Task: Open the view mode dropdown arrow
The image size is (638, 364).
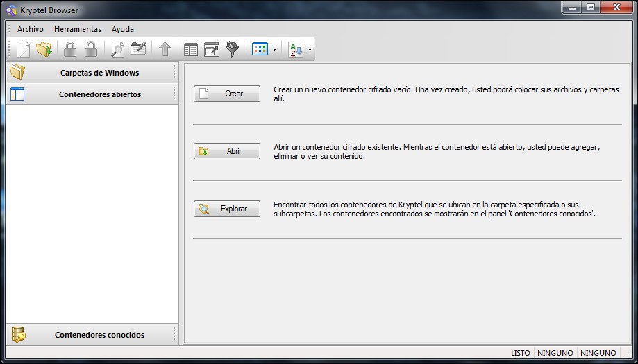Action: tap(274, 49)
